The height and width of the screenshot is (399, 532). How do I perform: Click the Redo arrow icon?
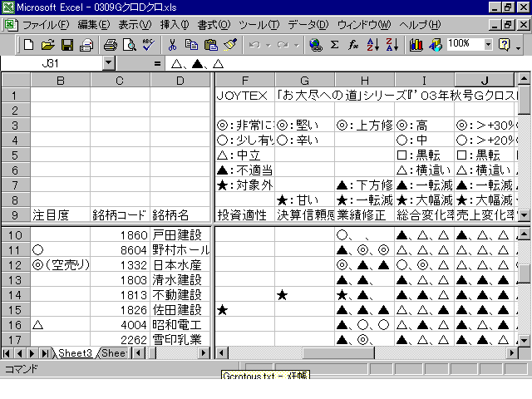point(283,45)
